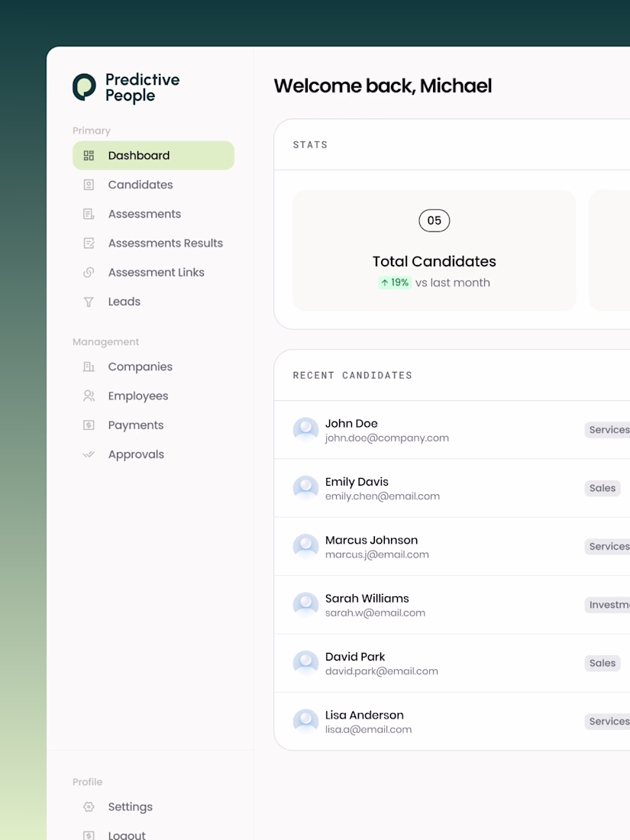Click david.park@email.com email
The image size is (630, 840).
[381, 671]
